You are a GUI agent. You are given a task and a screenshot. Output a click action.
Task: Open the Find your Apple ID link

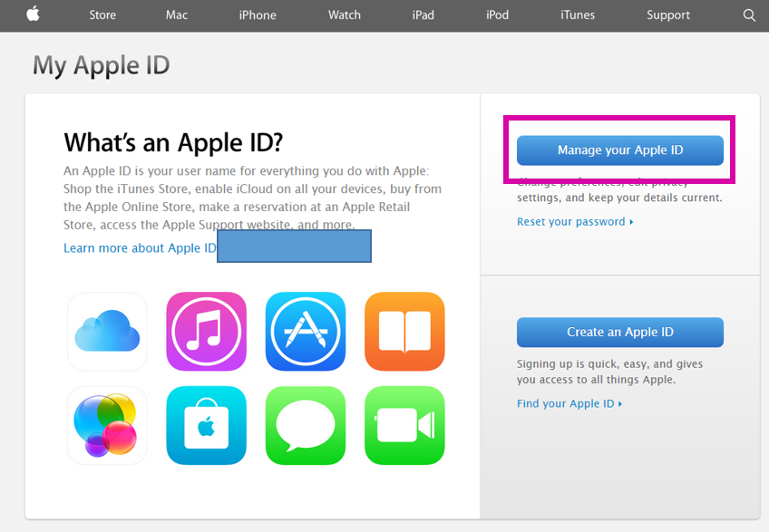point(569,403)
